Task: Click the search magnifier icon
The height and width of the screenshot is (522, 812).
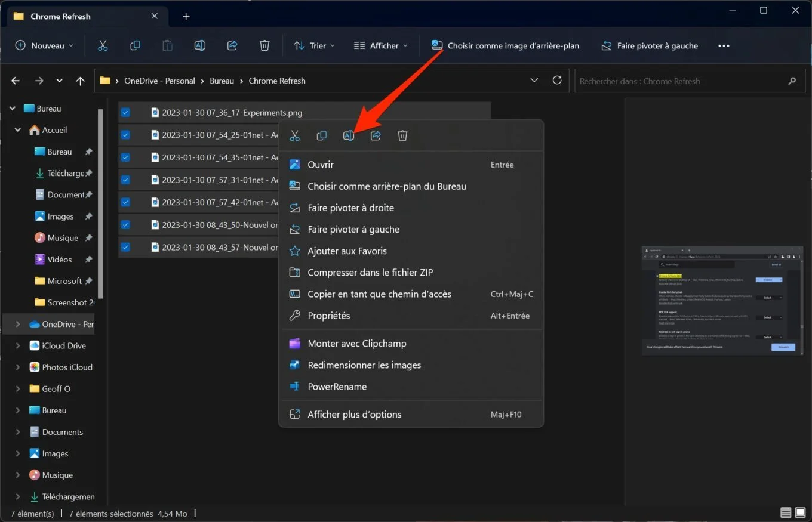Action: (x=792, y=81)
